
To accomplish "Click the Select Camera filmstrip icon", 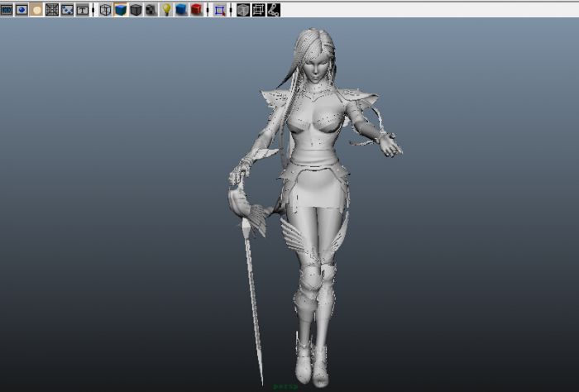I will click(x=7, y=10).
